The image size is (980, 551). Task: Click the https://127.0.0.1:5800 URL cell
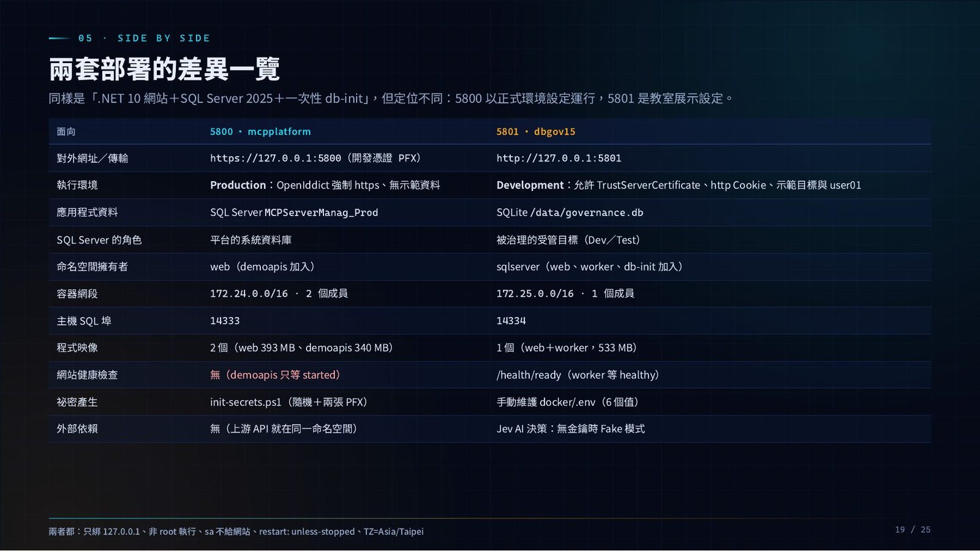click(317, 158)
